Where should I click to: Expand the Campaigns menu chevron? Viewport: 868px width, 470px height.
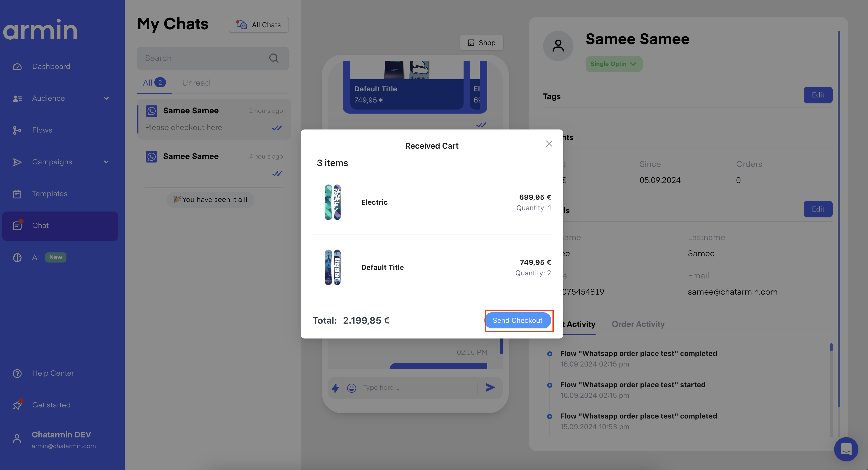coord(106,162)
